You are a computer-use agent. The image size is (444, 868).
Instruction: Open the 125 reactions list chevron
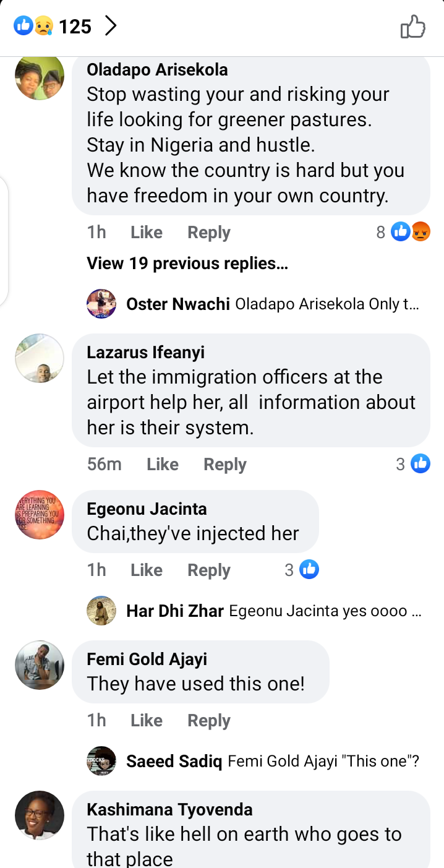click(111, 26)
